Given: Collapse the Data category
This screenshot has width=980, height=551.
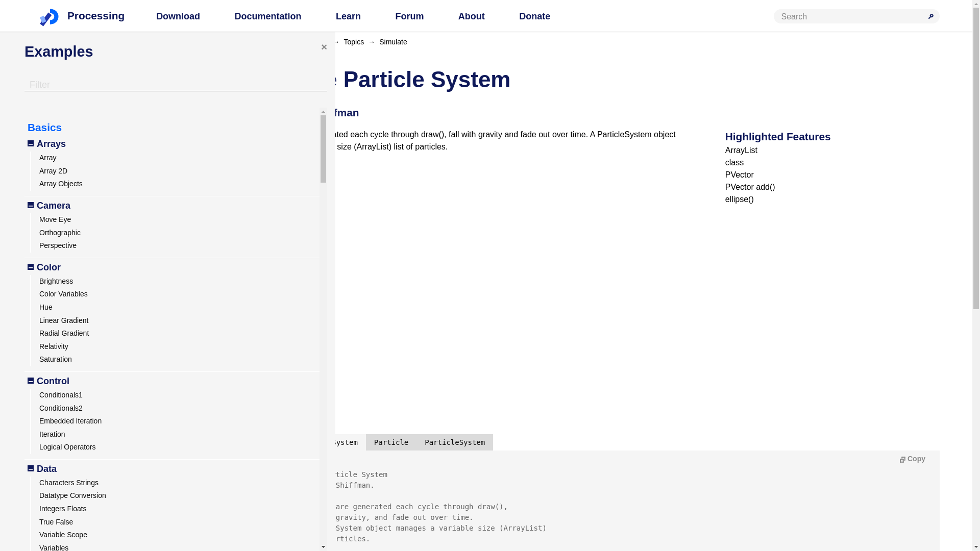Looking at the screenshot, I should coord(31,468).
